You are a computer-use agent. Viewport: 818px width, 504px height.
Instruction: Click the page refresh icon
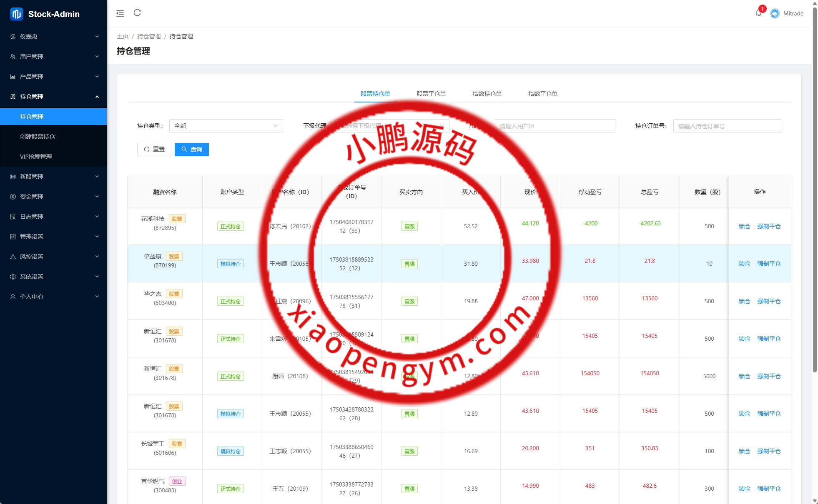(137, 13)
